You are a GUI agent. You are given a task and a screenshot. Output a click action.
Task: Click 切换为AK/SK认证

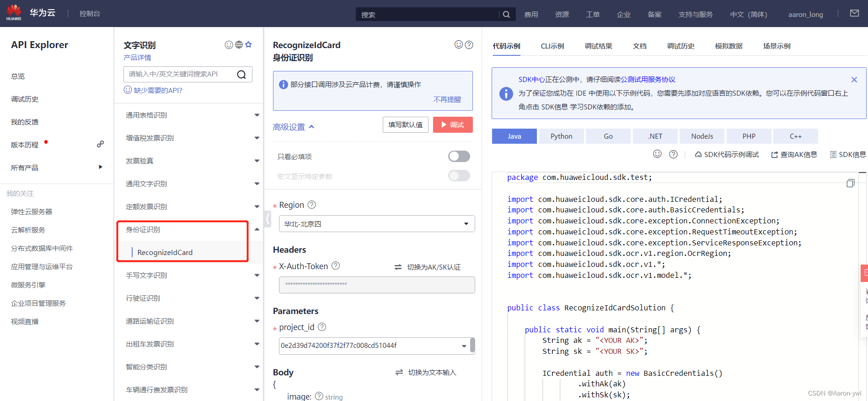click(x=428, y=267)
